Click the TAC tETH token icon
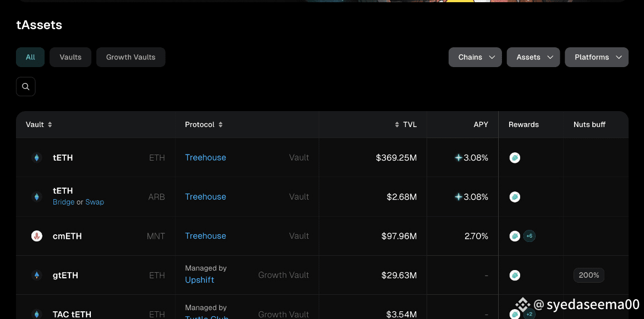The image size is (644, 319). 37,315
